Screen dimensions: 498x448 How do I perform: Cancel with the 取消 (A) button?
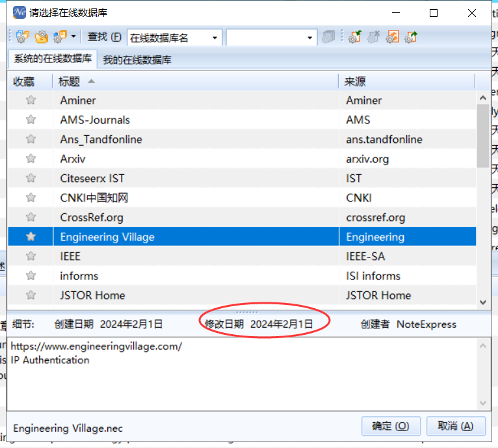point(456,426)
